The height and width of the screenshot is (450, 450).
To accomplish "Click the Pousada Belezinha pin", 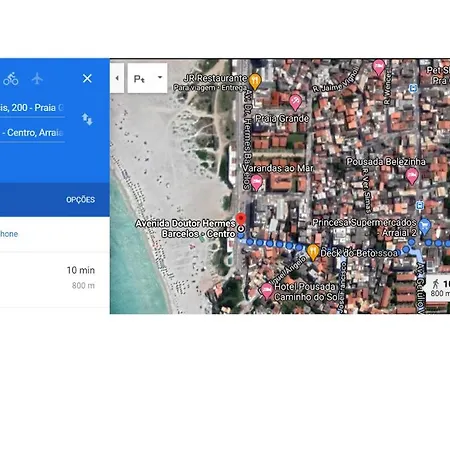I will [412, 176].
